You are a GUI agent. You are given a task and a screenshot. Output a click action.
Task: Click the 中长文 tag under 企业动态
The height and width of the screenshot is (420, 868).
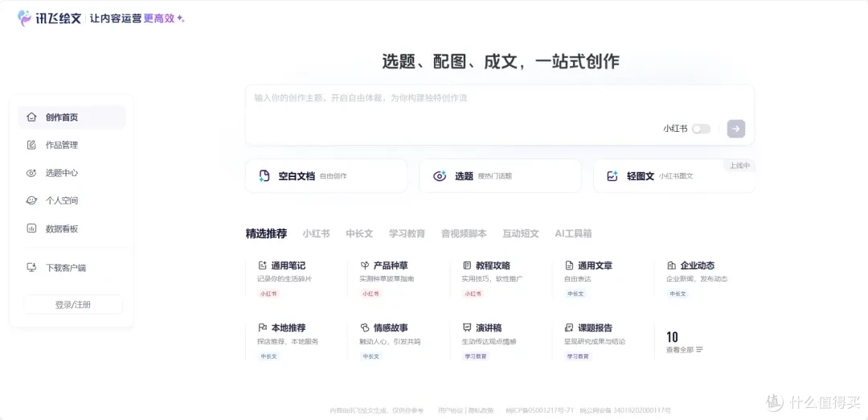point(678,294)
